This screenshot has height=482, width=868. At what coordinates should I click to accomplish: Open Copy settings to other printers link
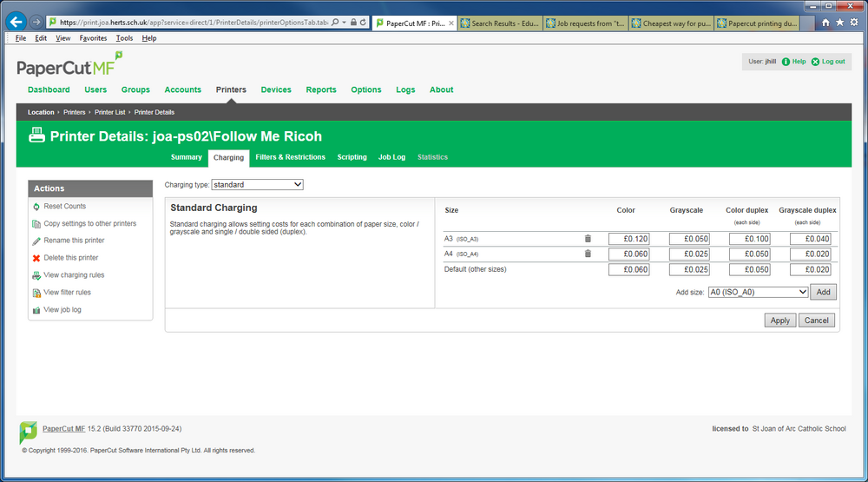click(x=89, y=224)
